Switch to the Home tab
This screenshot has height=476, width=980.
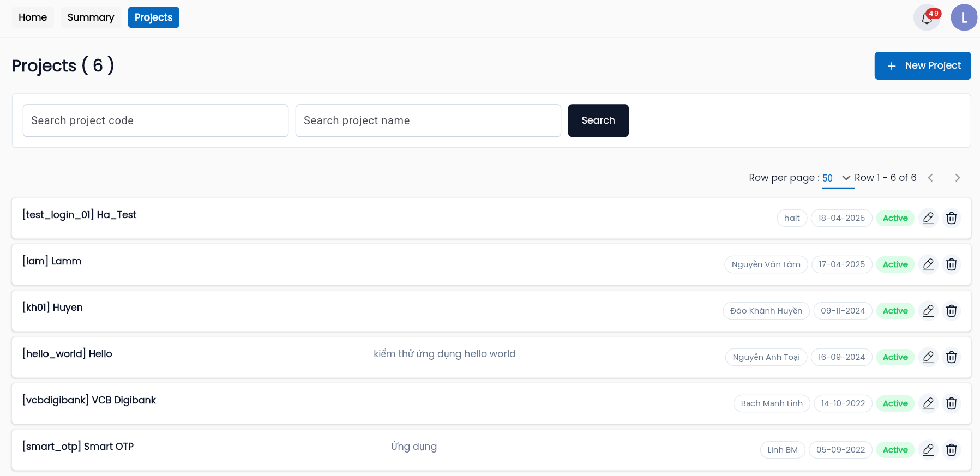(x=33, y=17)
